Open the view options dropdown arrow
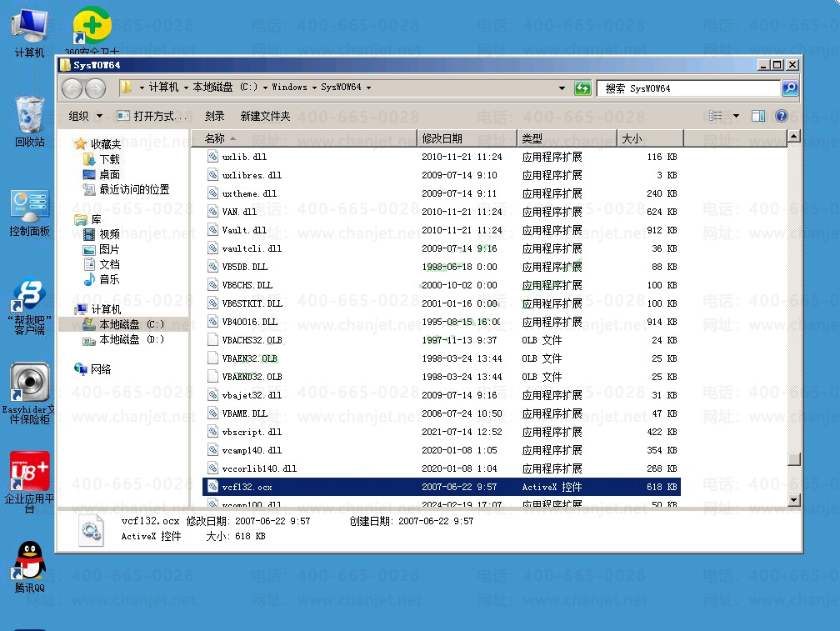Viewport: 840px width, 631px height. click(736, 116)
